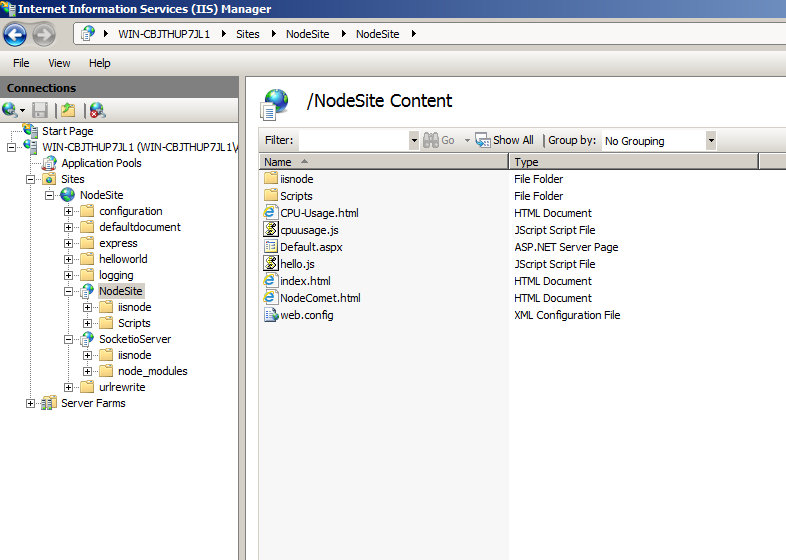Expand the Server Farms node
This screenshot has width=786, height=560.
31,403
